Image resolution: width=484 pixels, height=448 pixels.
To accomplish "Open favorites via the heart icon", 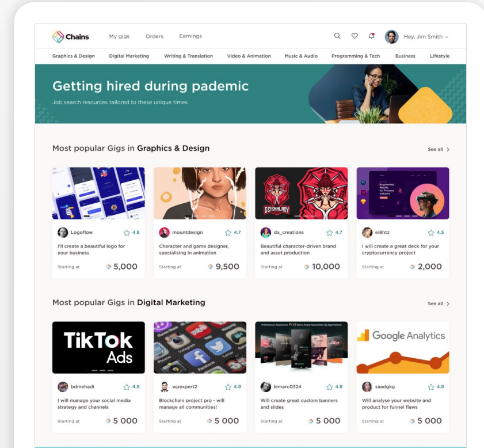I will click(355, 36).
